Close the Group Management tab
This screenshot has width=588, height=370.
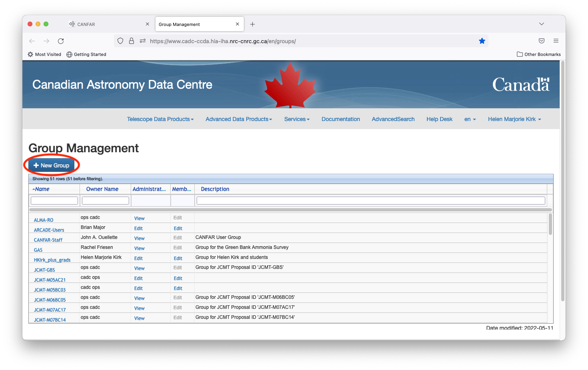point(237,24)
